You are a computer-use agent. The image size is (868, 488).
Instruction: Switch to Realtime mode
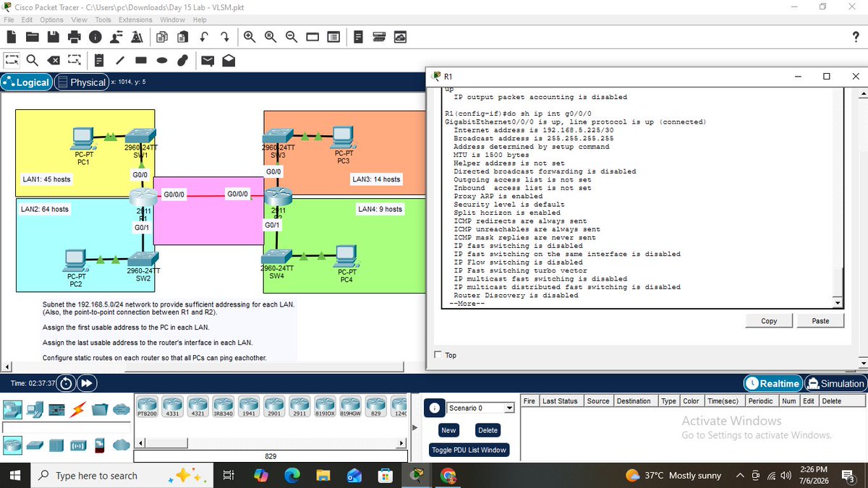click(773, 383)
